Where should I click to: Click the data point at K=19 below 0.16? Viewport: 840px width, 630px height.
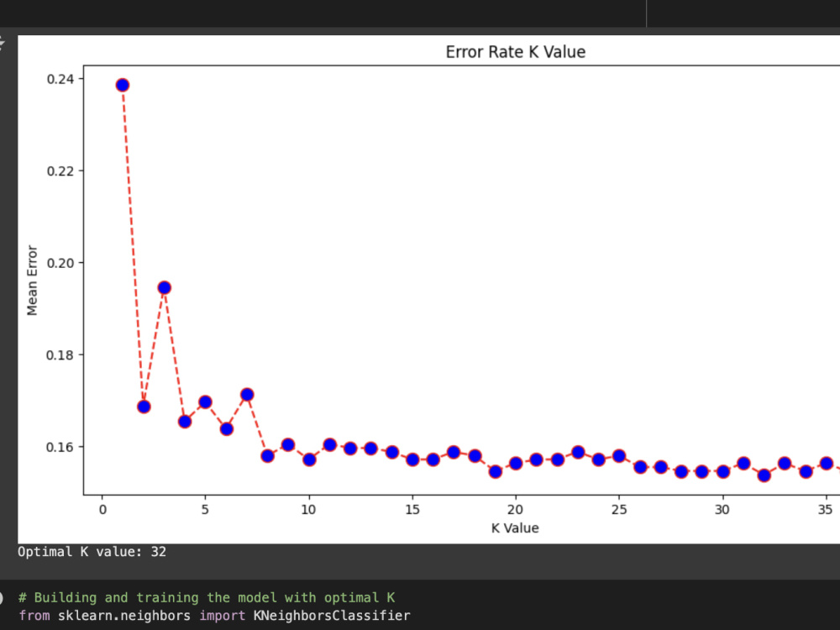[x=495, y=471]
